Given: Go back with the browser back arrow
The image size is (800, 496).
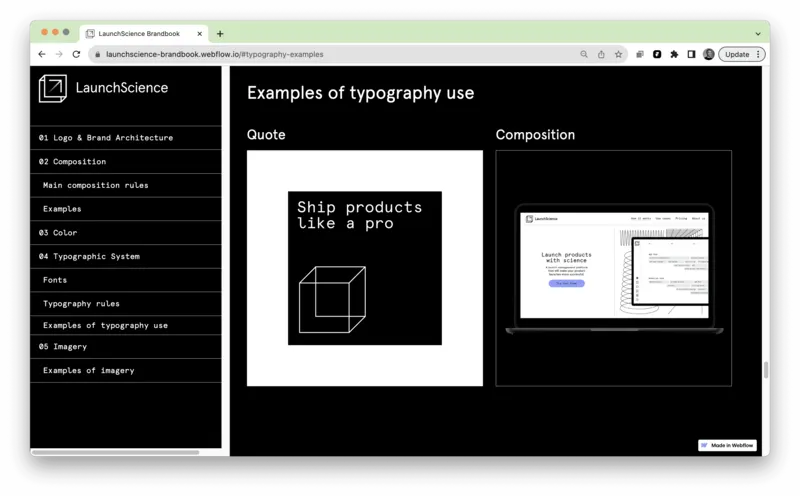Looking at the screenshot, I should [x=42, y=54].
